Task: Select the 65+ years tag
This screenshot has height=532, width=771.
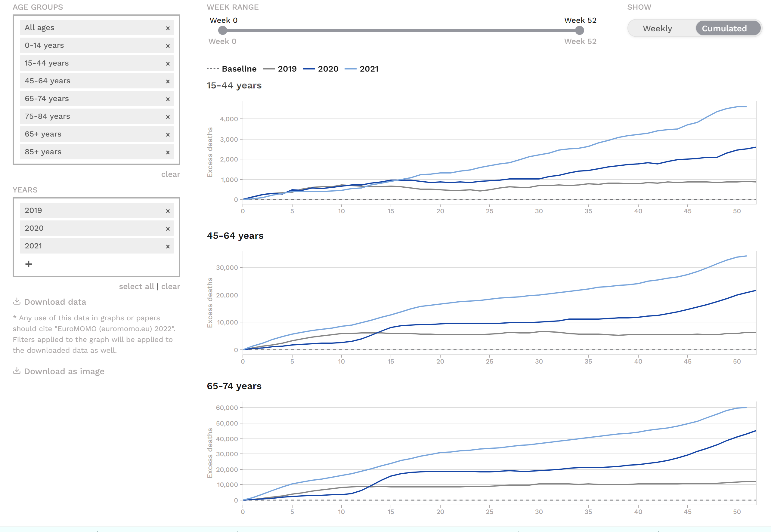Action: tap(97, 134)
